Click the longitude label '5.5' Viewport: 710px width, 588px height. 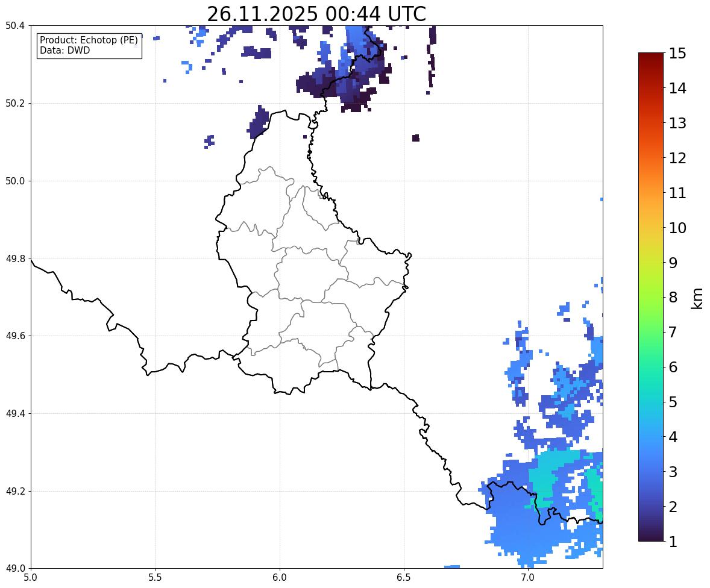click(x=156, y=578)
